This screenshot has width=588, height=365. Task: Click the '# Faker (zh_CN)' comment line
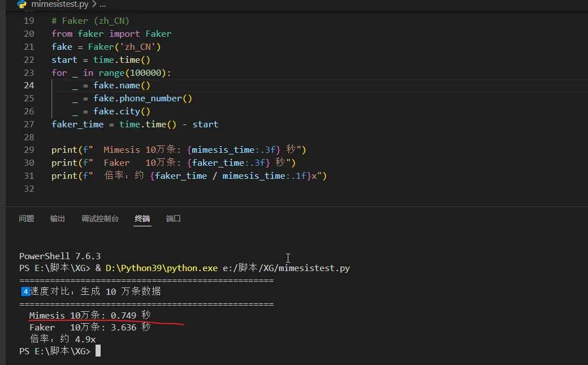pyautogui.click(x=90, y=20)
